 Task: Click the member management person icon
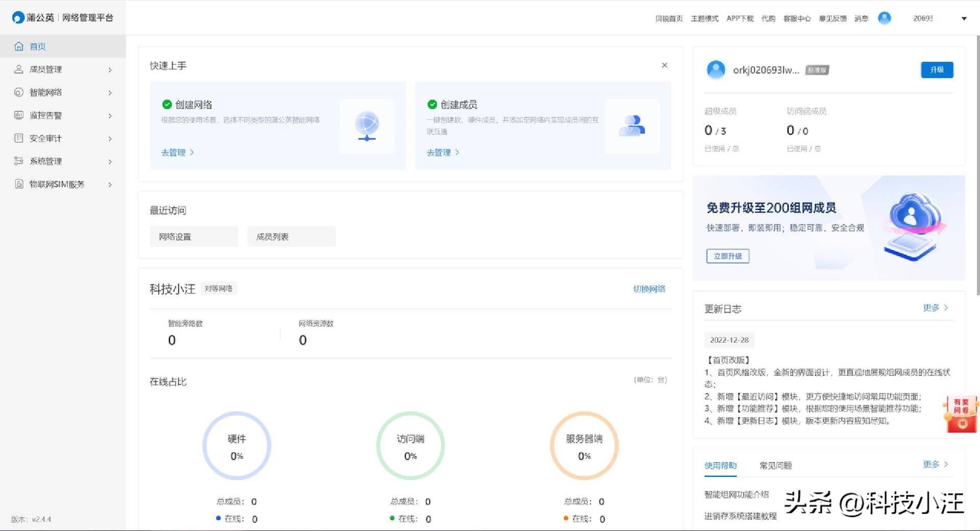coord(19,69)
